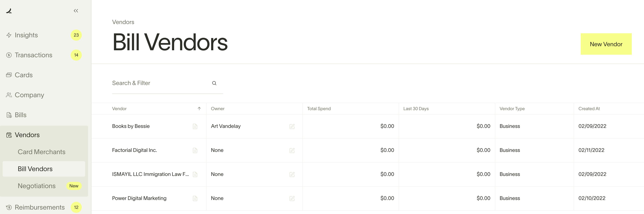Open Reimbursements in sidebar
The width and height of the screenshot is (644, 214).
click(x=39, y=207)
